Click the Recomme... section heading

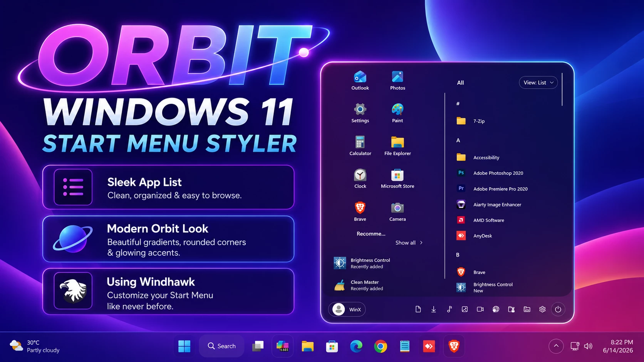tap(371, 234)
